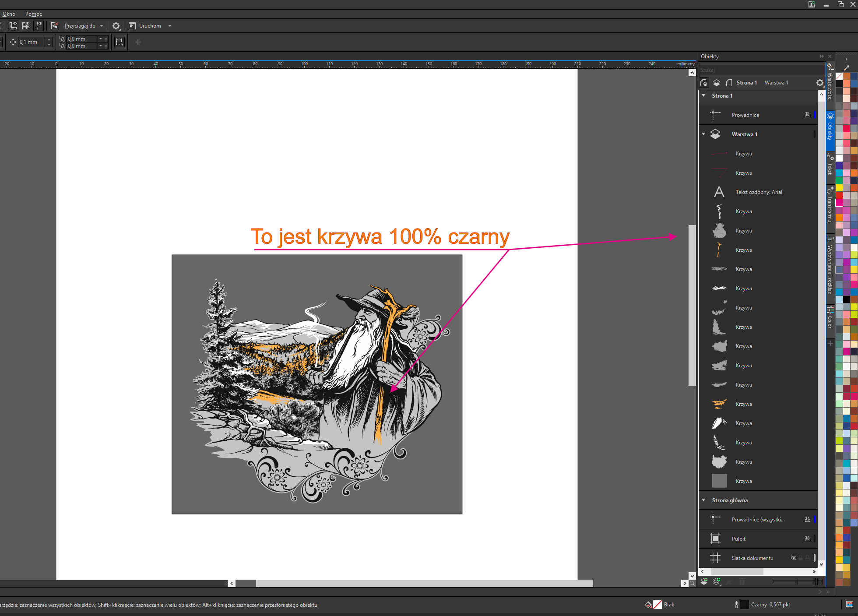
Task: Click the eyedropper above color palette
Action: click(846, 68)
